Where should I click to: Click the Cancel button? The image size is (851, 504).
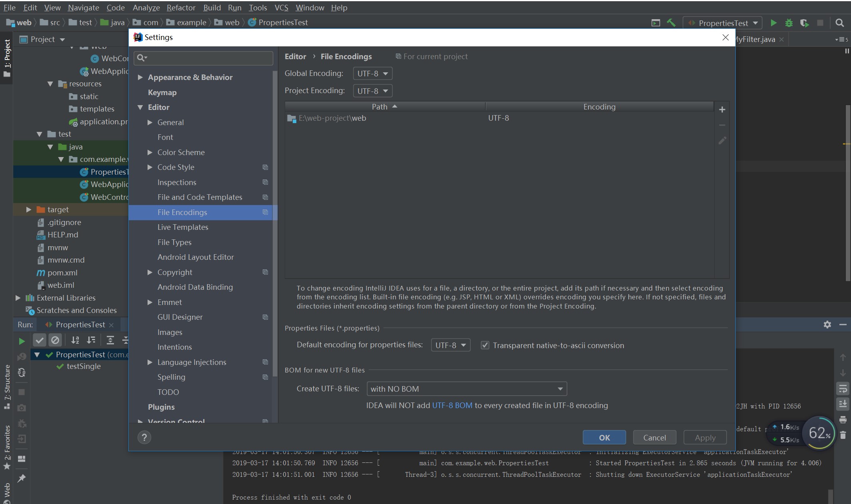tap(654, 437)
